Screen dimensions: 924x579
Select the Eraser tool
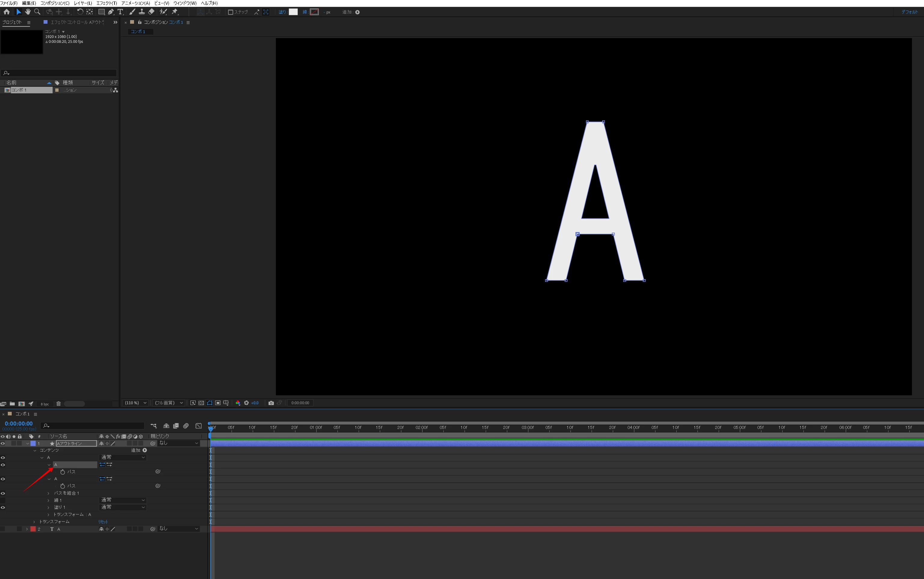coord(151,12)
